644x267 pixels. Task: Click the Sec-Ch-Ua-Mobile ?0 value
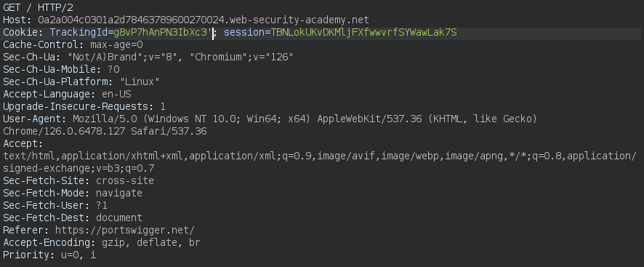point(113,70)
